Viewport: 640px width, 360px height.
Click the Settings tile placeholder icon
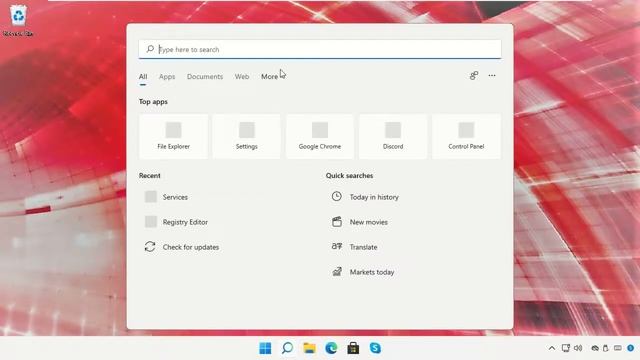click(x=247, y=130)
